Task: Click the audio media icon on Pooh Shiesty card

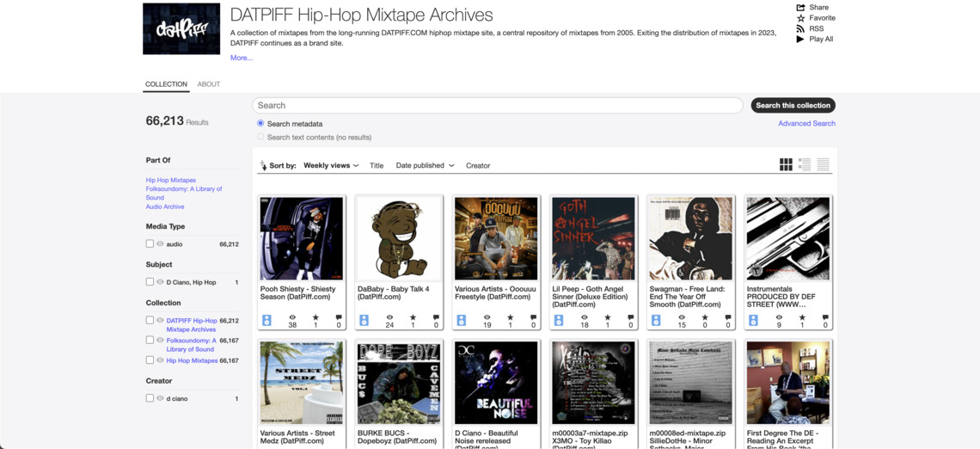Action: coord(266,320)
